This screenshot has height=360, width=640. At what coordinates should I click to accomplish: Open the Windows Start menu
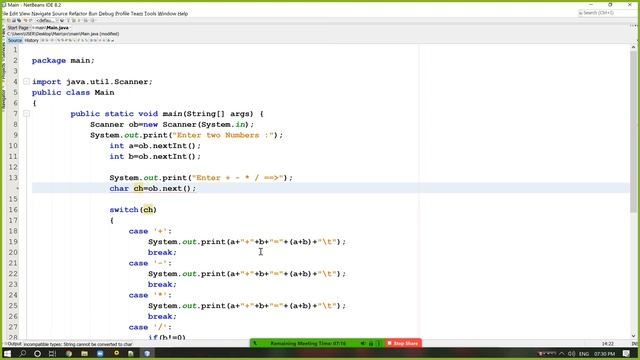[x=7, y=353]
